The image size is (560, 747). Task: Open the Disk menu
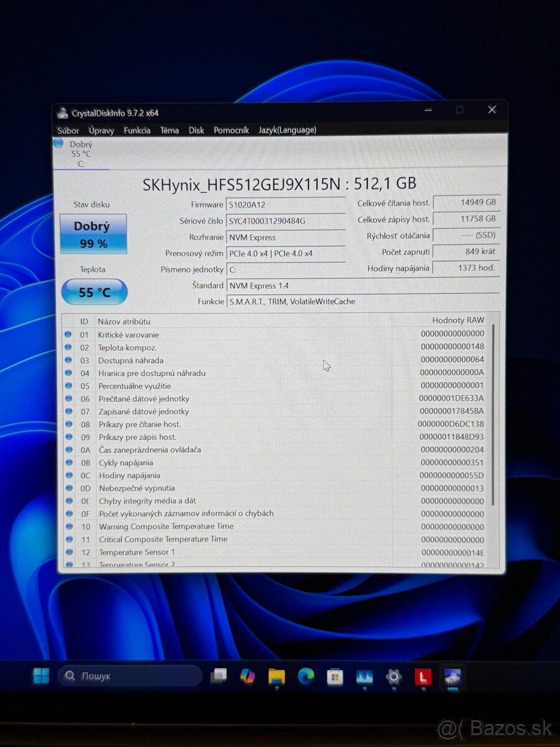196,131
